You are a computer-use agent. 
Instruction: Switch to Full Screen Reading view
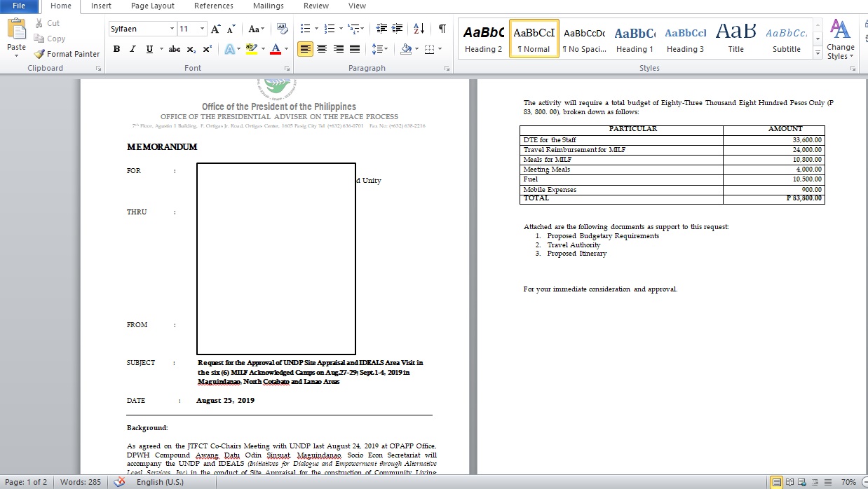[x=791, y=482]
